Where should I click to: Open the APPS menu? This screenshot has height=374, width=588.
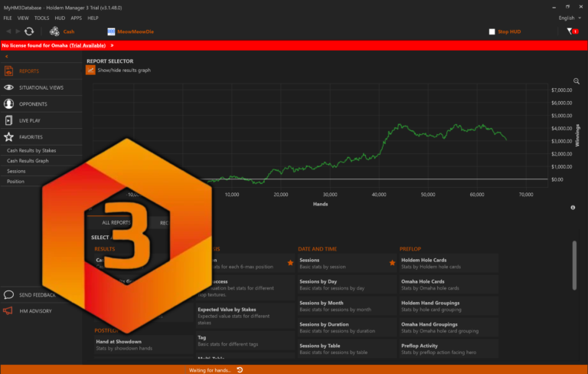76,18
